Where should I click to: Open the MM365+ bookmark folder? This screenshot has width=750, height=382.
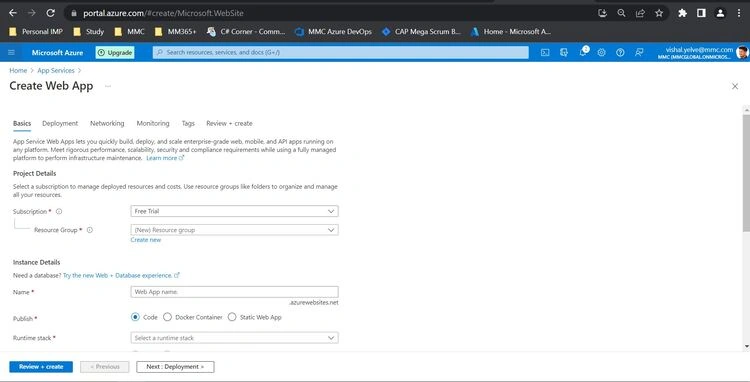(x=176, y=32)
